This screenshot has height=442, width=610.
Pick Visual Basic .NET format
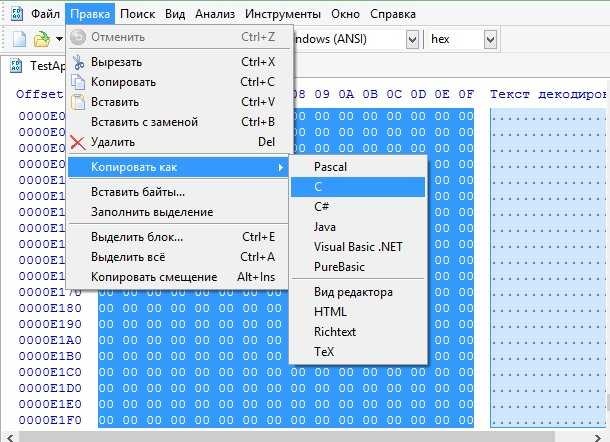[x=357, y=247]
